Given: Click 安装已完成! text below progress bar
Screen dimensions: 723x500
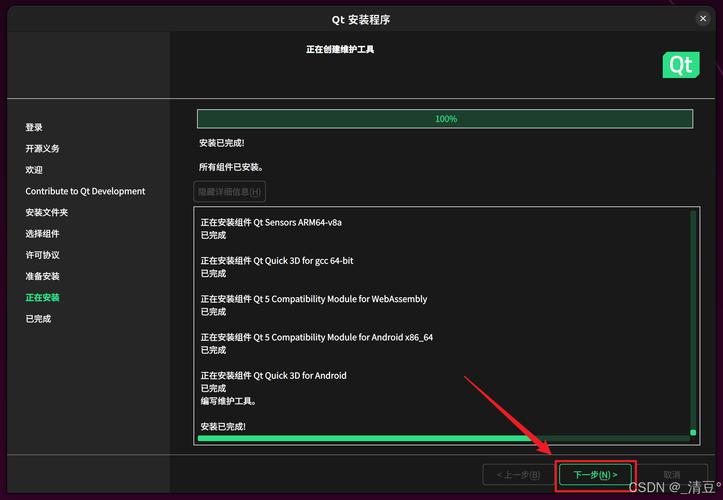Looking at the screenshot, I should (222, 143).
